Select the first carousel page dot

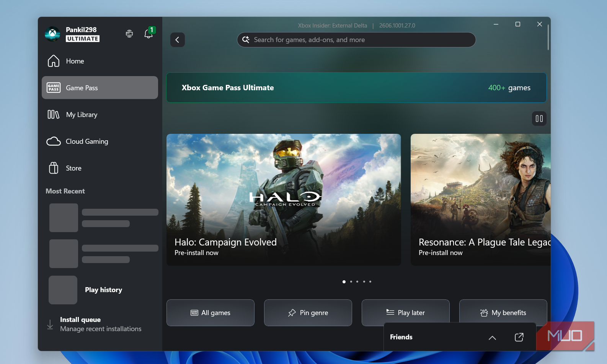344,282
